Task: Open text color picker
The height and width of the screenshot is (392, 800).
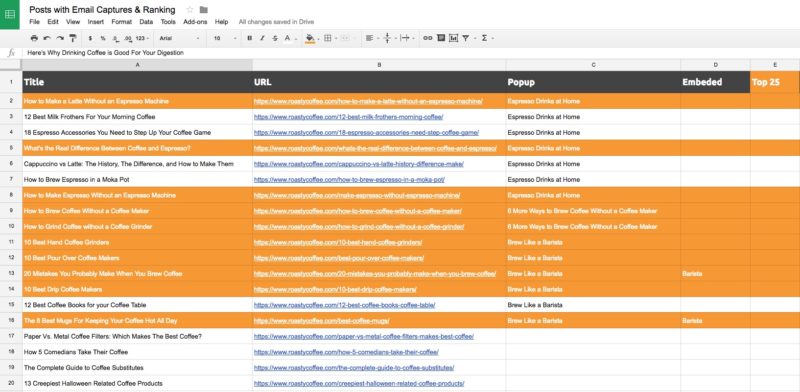Action: click(x=288, y=38)
